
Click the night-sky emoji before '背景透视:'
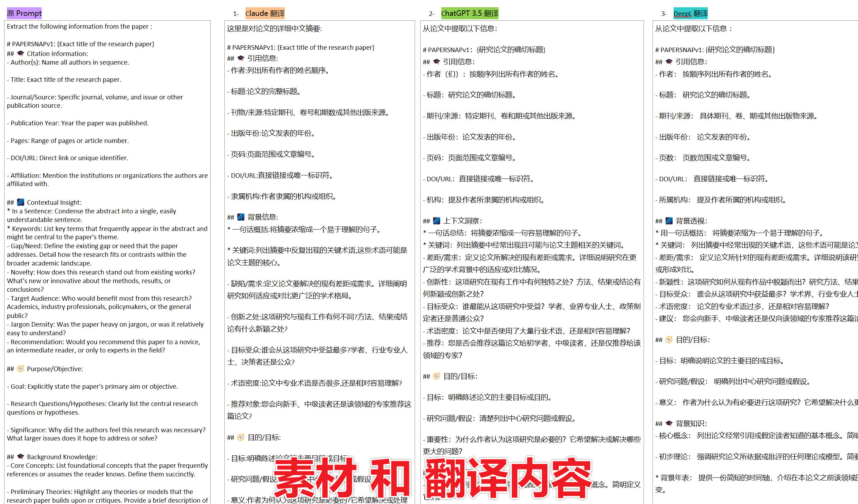pyautogui.click(x=669, y=221)
